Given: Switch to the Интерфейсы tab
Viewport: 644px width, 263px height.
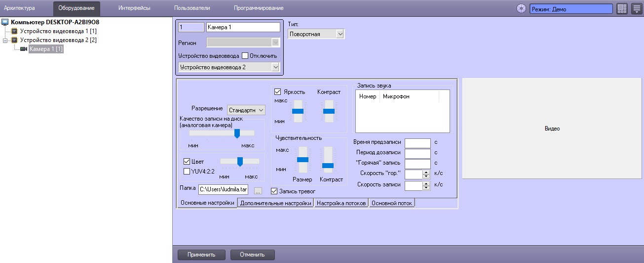Looking at the screenshot, I should [134, 8].
